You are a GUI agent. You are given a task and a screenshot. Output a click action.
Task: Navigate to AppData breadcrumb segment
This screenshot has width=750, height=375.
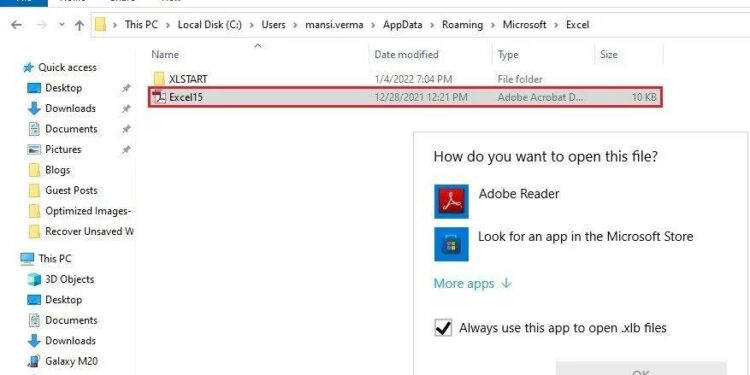pyautogui.click(x=402, y=24)
